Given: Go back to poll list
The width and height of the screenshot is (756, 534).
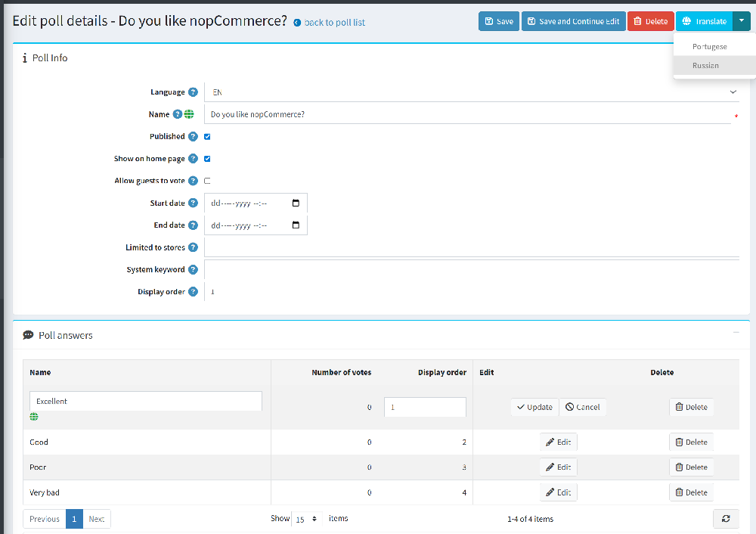Looking at the screenshot, I should [335, 23].
